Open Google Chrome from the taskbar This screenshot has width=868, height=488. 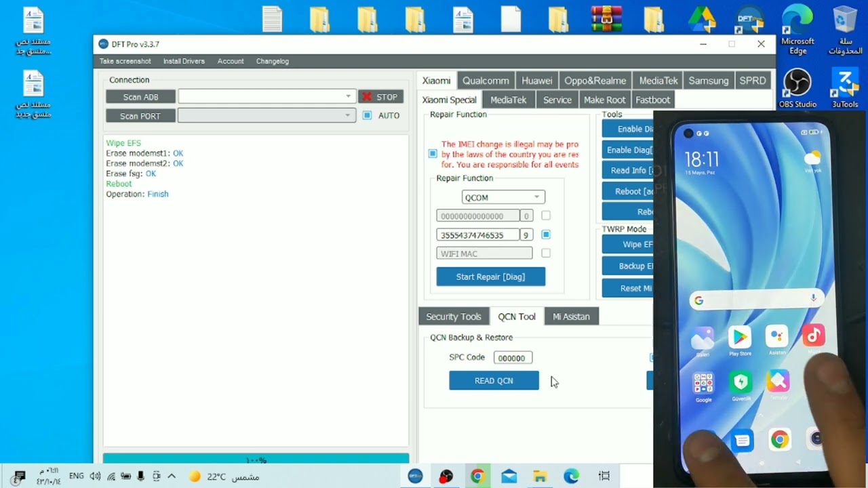pos(477,476)
